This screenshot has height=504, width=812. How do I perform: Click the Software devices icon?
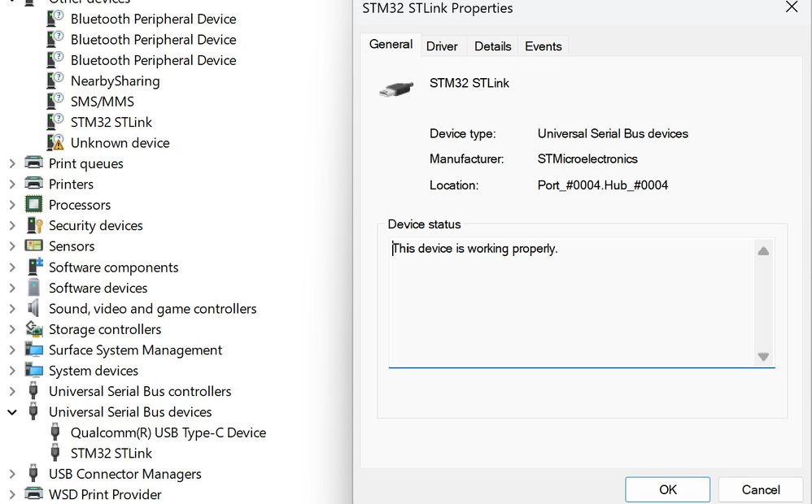point(33,287)
